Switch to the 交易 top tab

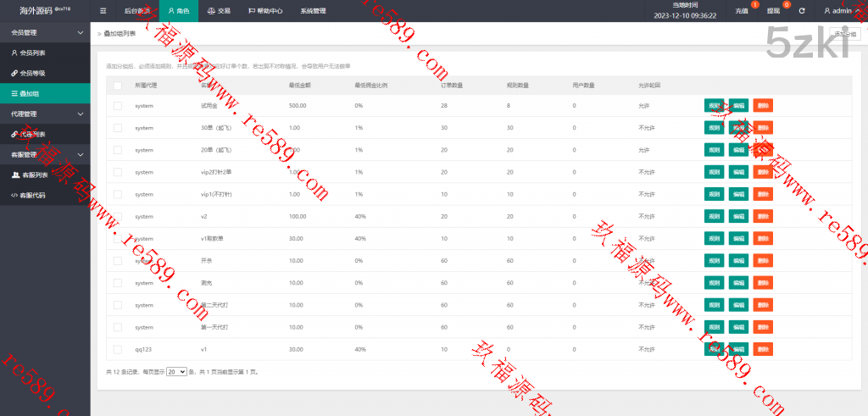point(219,11)
